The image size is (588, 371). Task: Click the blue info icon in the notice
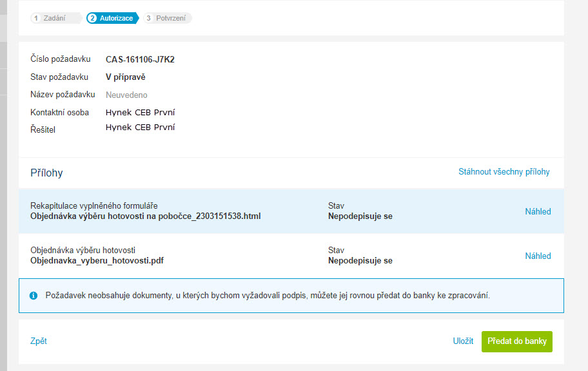pos(34,296)
